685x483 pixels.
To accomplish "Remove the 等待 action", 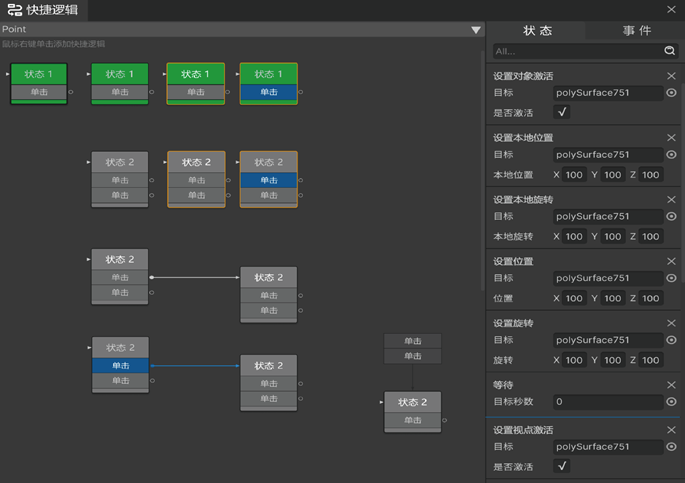I will point(671,385).
